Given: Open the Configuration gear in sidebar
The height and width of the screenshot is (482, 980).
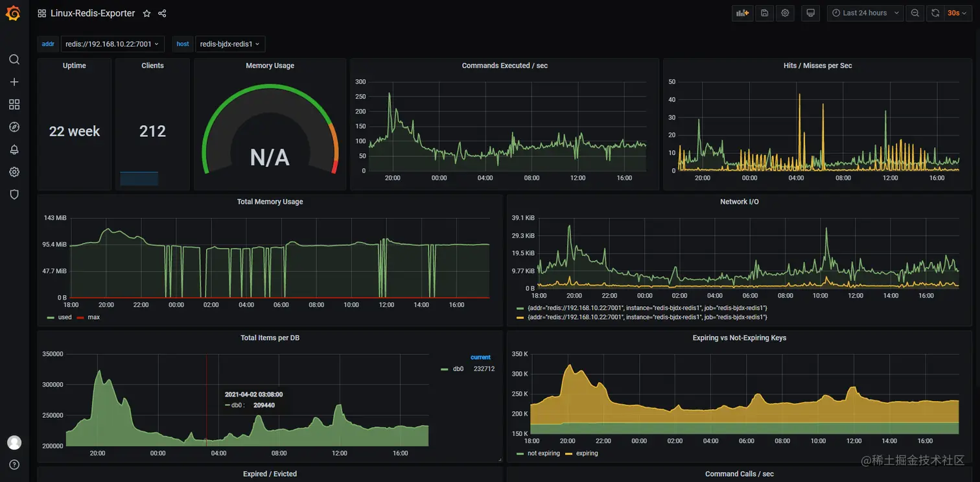Looking at the screenshot, I should coord(14,172).
